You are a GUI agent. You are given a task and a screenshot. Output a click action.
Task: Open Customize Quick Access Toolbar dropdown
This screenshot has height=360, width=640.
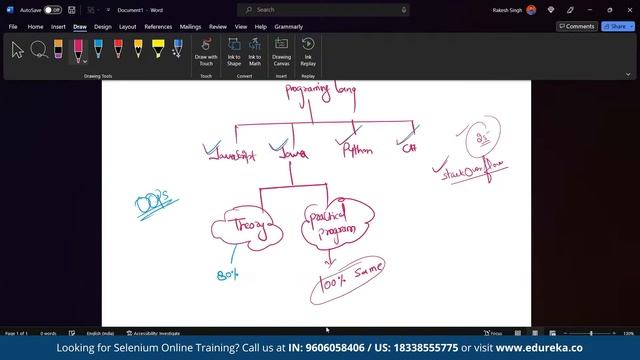click(108, 10)
